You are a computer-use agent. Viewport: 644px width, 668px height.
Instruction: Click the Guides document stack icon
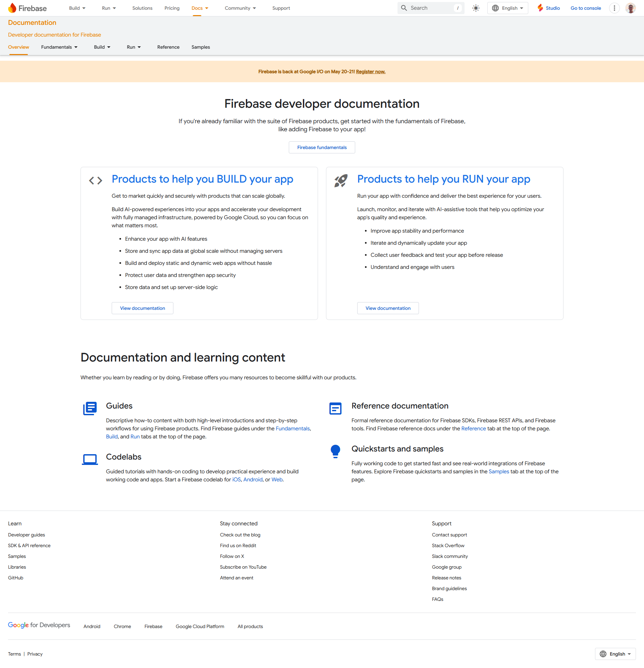point(90,408)
